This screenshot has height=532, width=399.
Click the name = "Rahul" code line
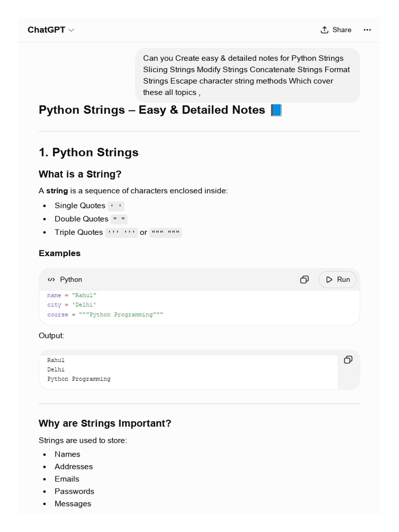tap(72, 295)
